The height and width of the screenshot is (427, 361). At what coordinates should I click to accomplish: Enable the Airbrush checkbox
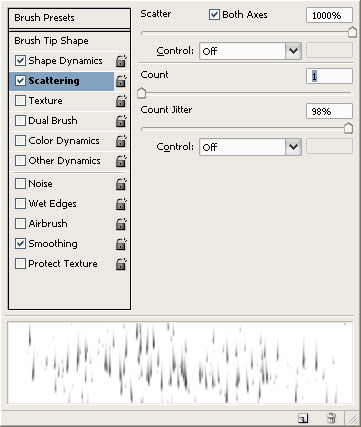click(x=20, y=224)
